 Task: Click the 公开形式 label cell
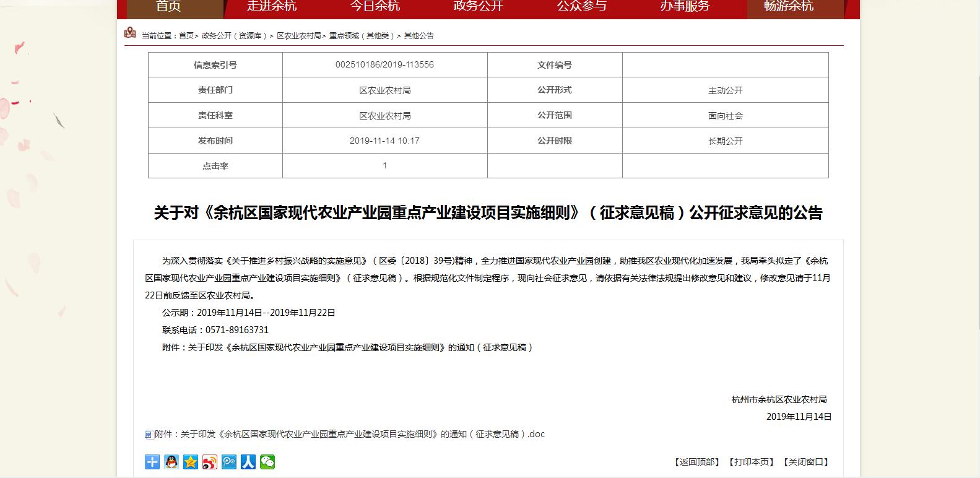[555, 90]
